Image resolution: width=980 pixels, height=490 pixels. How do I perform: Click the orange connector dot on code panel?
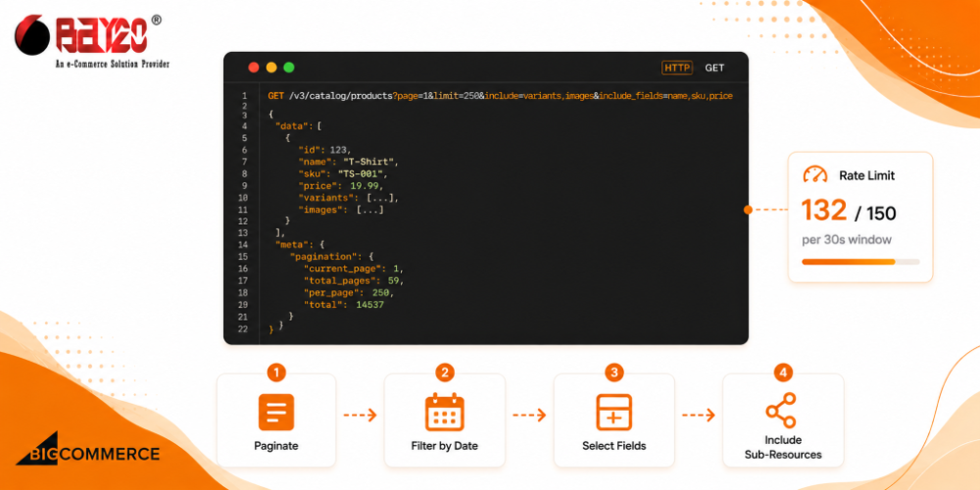pos(748,210)
